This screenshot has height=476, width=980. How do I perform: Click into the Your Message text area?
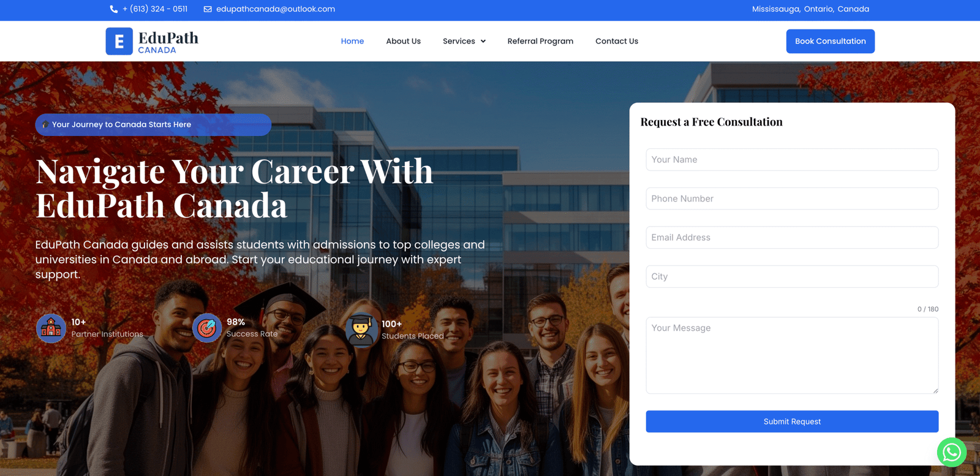(792, 355)
